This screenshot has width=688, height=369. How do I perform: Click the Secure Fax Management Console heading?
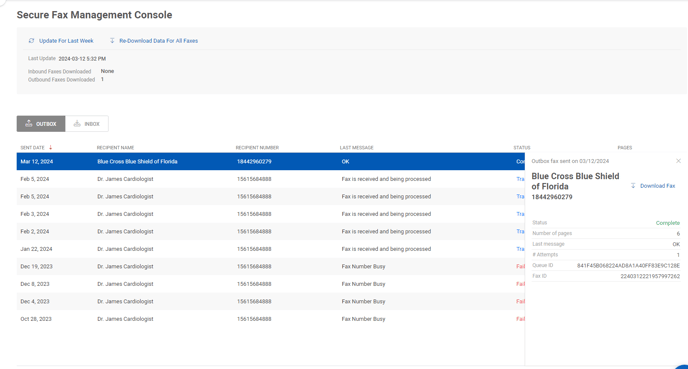[94, 15]
